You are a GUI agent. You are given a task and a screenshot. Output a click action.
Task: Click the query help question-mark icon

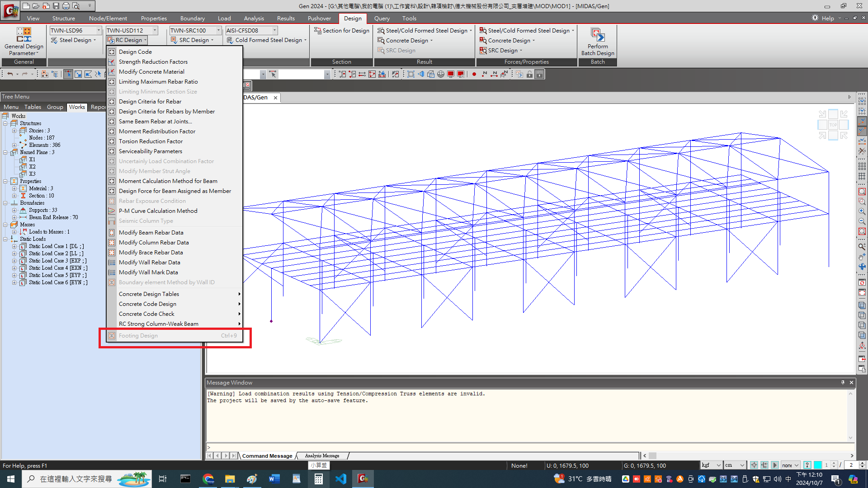point(807,465)
